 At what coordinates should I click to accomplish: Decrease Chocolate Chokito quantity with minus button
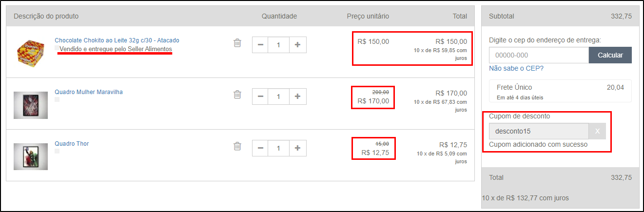[260, 45]
